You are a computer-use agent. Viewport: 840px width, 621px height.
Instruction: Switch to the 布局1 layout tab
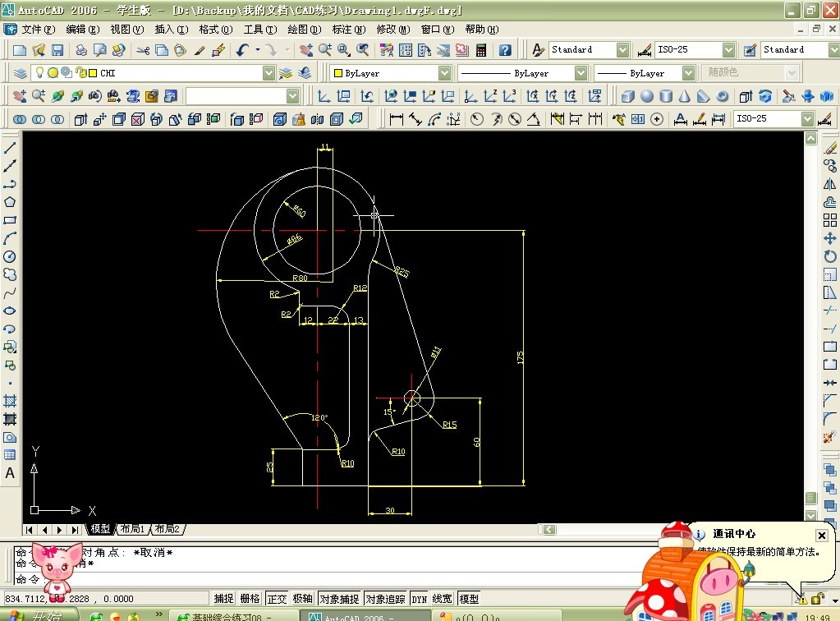click(x=132, y=529)
